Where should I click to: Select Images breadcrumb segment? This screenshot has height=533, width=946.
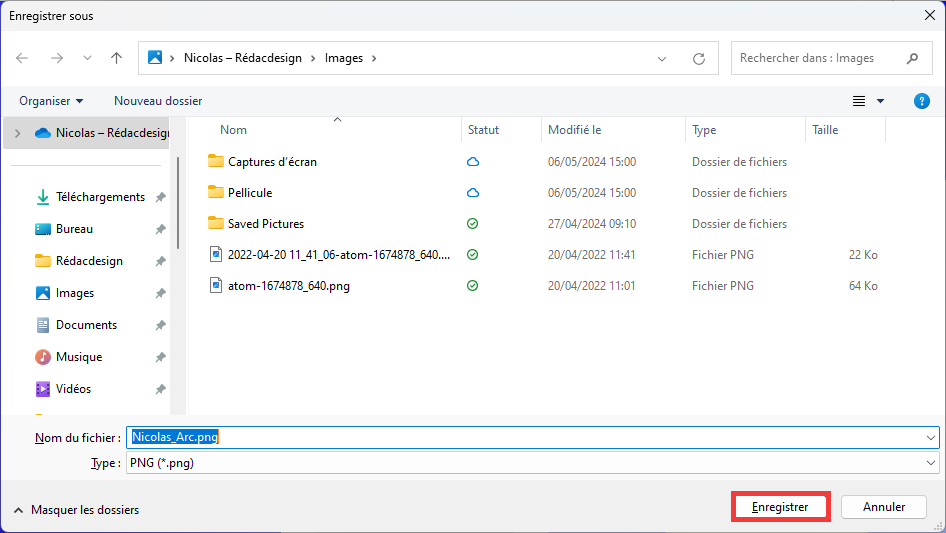pyautogui.click(x=344, y=58)
